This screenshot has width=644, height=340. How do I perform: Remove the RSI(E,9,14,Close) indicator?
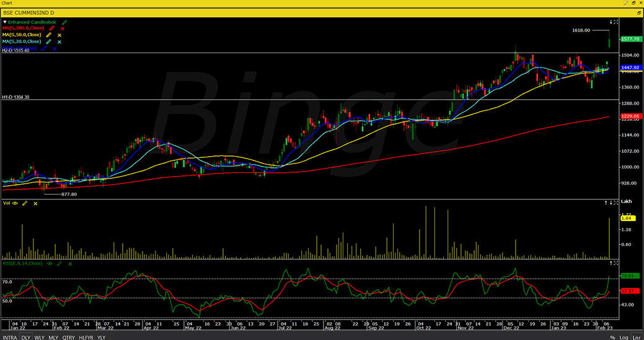[x=70, y=264]
